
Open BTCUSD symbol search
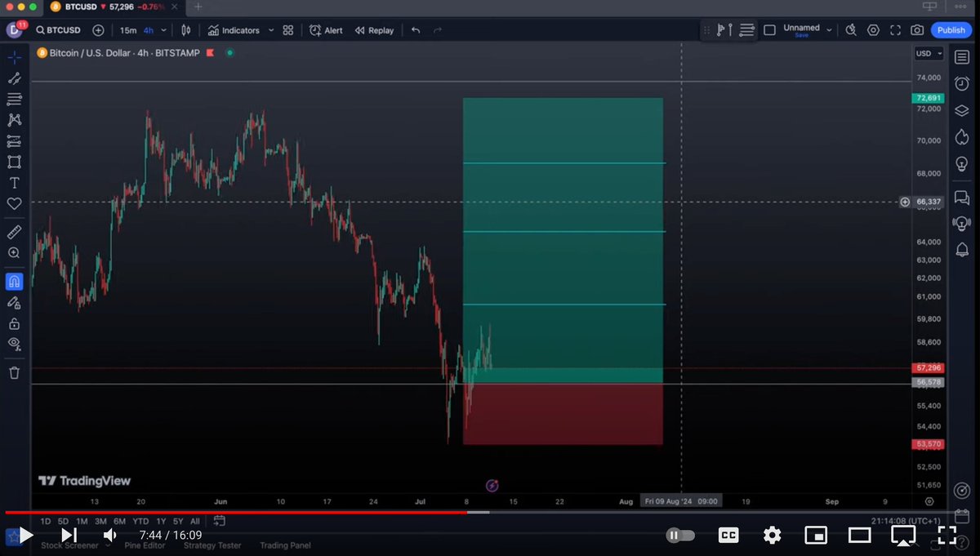pos(60,30)
